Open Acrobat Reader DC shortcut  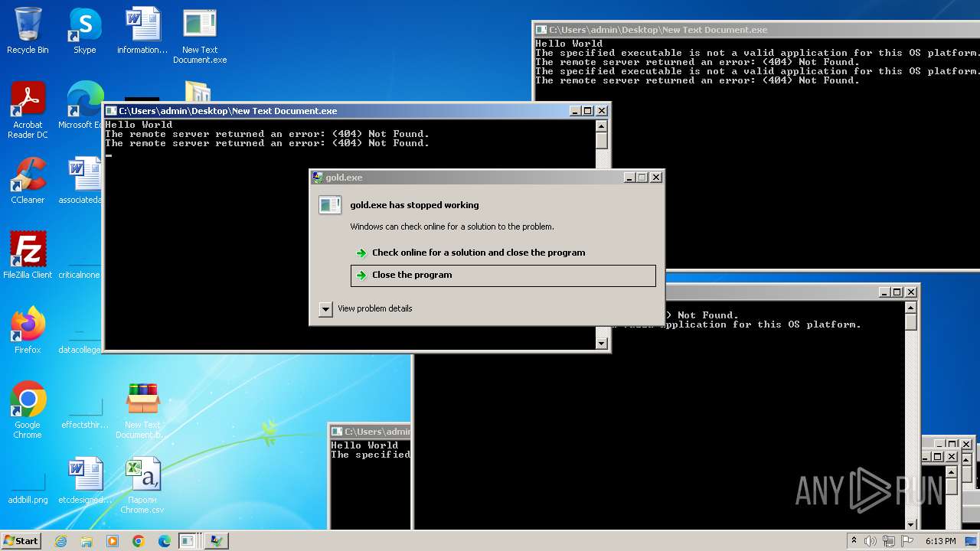28,110
